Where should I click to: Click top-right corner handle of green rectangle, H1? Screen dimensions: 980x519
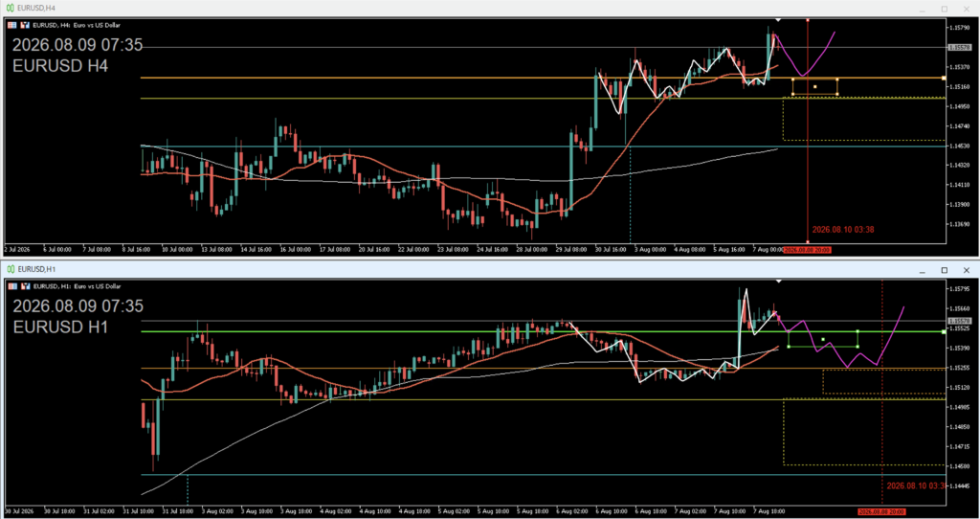(857, 331)
